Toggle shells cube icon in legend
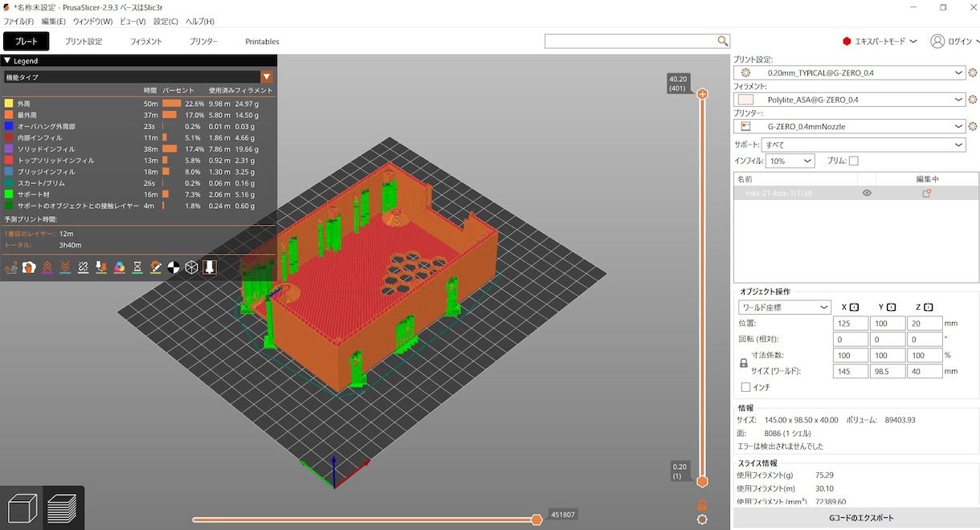Image resolution: width=980 pixels, height=530 pixels. pos(191,267)
